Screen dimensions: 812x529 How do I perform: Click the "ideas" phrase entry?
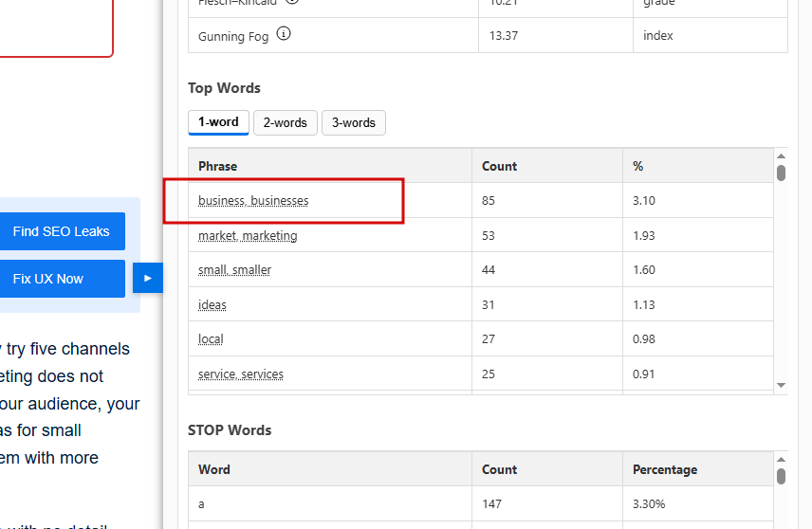click(212, 304)
